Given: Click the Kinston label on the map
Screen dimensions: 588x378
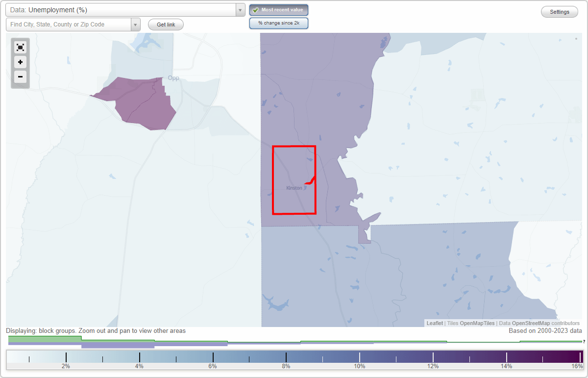Looking at the screenshot, I should [x=294, y=188].
